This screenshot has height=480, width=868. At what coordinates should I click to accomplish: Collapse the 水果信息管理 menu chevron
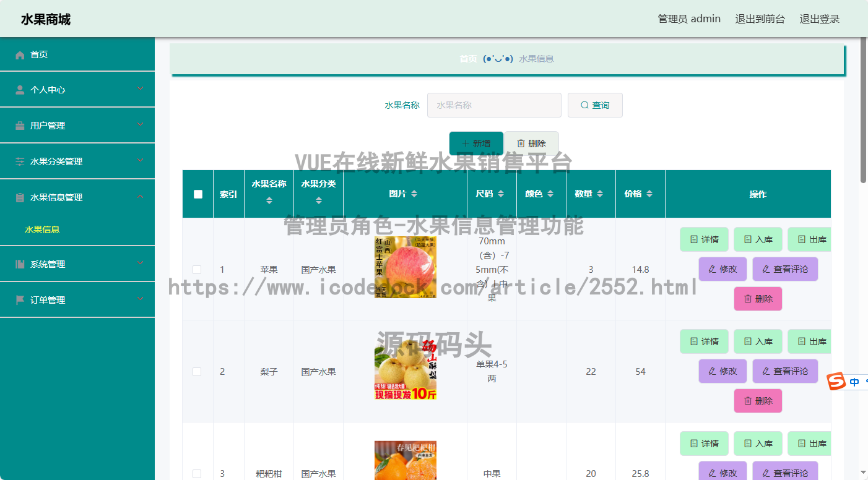tap(141, 197)
